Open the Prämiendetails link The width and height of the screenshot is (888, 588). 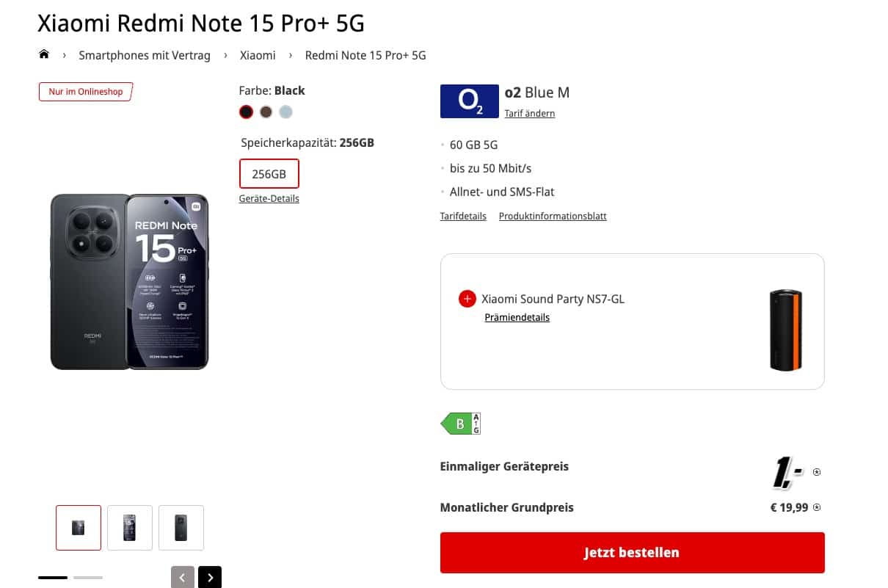pyautogui.click(x=517, y=317)
